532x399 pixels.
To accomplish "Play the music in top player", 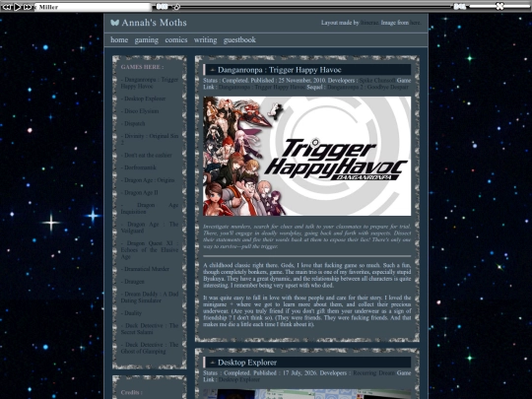I will tap(18, 7).
